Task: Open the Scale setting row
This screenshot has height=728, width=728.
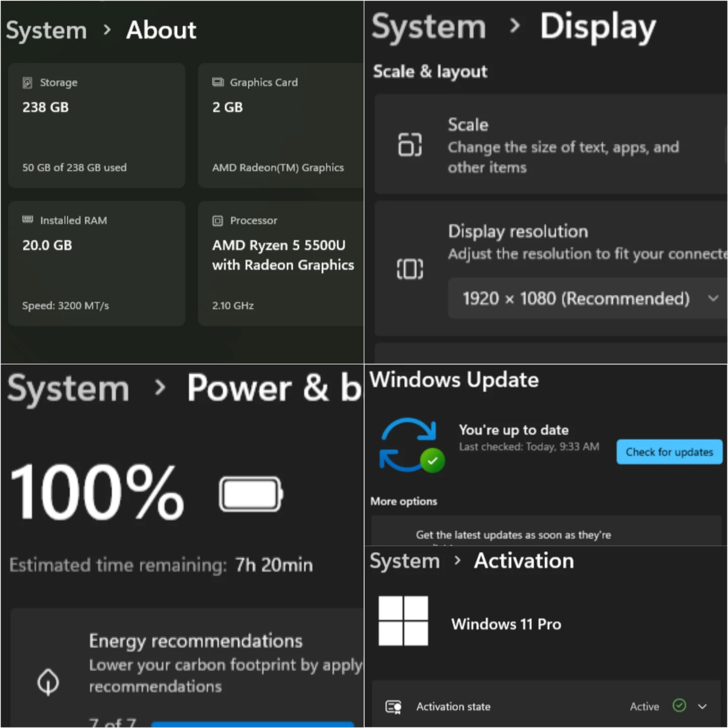Action: pyautogui.click(x=551, y=144)
